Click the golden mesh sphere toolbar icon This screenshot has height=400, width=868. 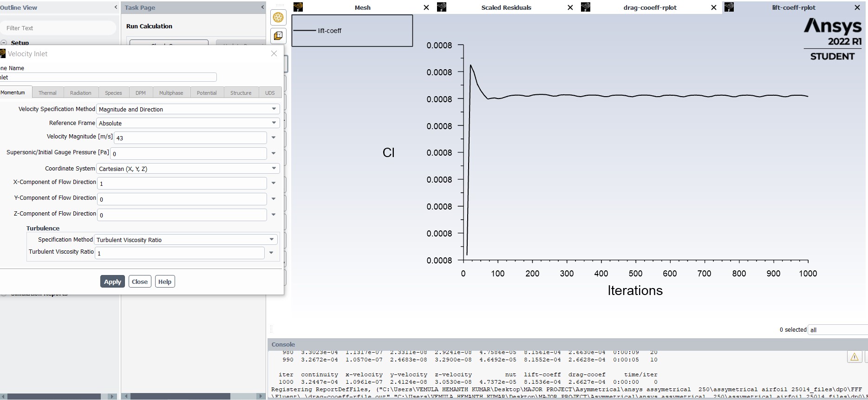tap(278, 18)
